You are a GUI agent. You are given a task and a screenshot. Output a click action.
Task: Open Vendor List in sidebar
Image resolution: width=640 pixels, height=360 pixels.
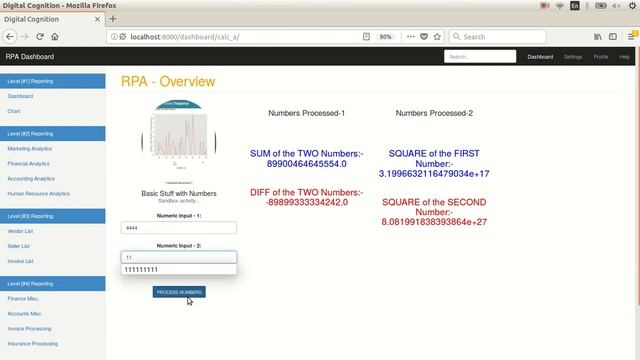coord(20,231)
